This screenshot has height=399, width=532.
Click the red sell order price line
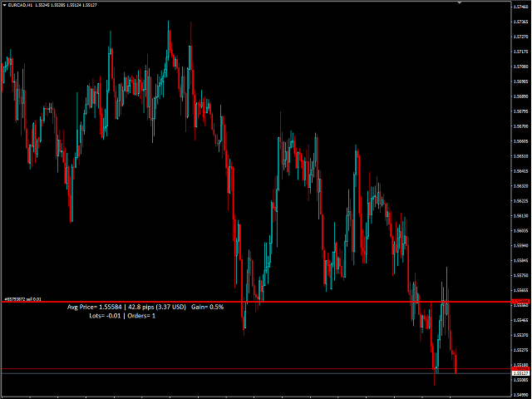(249, 302)
